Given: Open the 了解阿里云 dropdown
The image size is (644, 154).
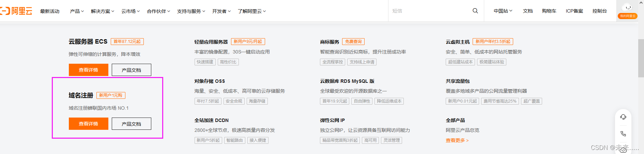Looking at the screenshot, I should (x=252, y=11).
